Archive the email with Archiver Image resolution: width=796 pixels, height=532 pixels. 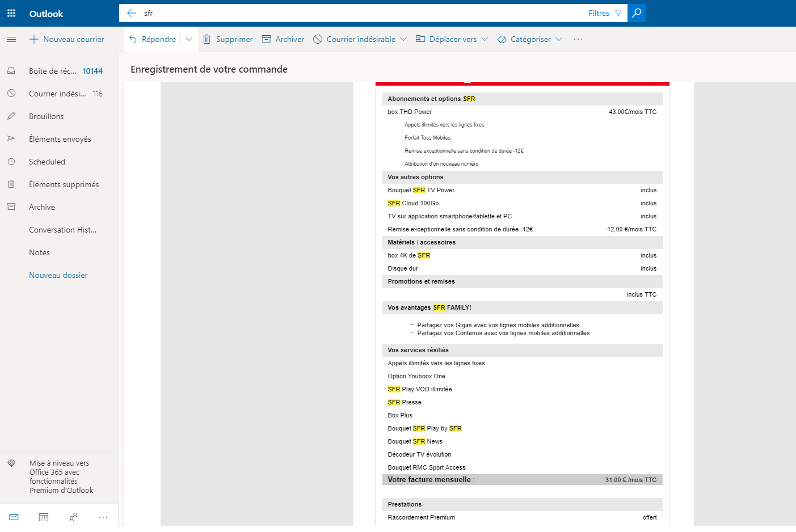(283, 39)
